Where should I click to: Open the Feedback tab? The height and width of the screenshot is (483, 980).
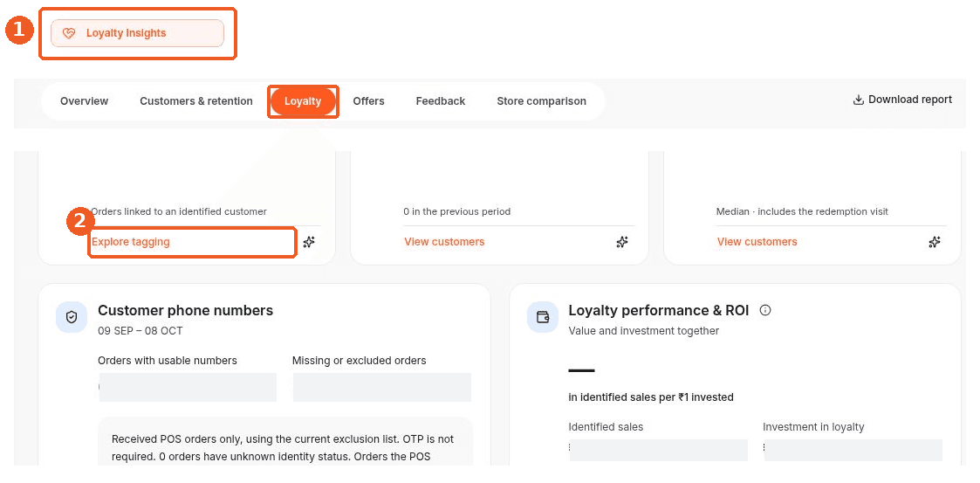(441, 100)
